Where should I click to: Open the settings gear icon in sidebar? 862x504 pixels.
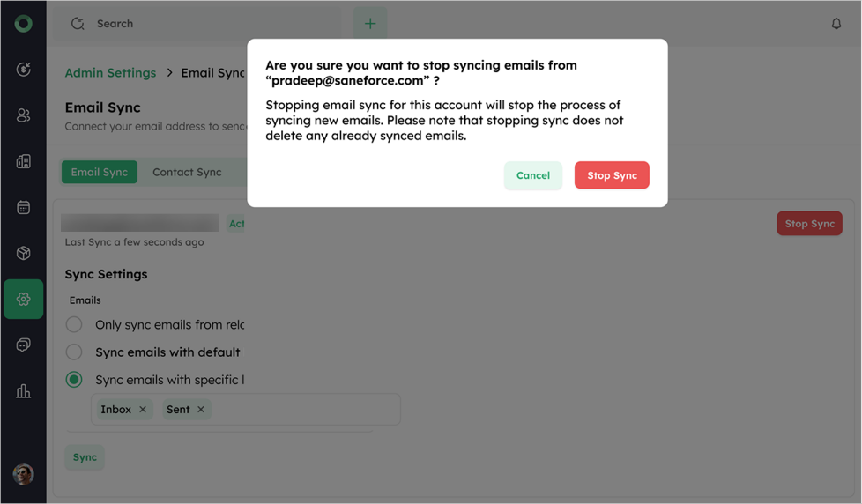click(23, 299)
